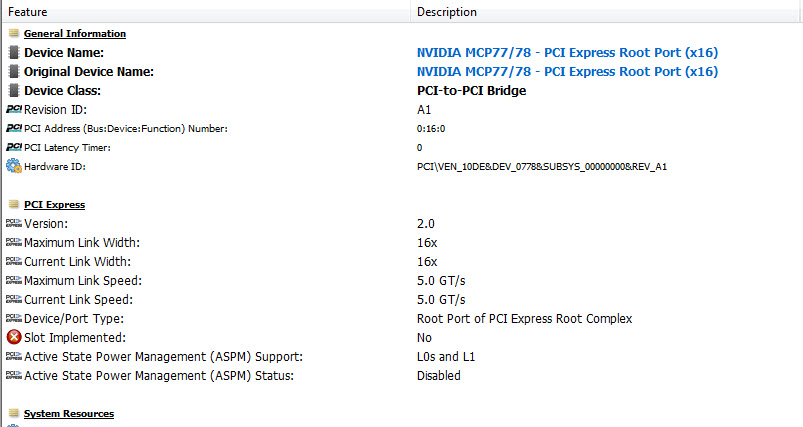Viewport: 803px width, 427px height.
Task: Click the PCI Express icon beside Version
Action: tap(14, 223)
